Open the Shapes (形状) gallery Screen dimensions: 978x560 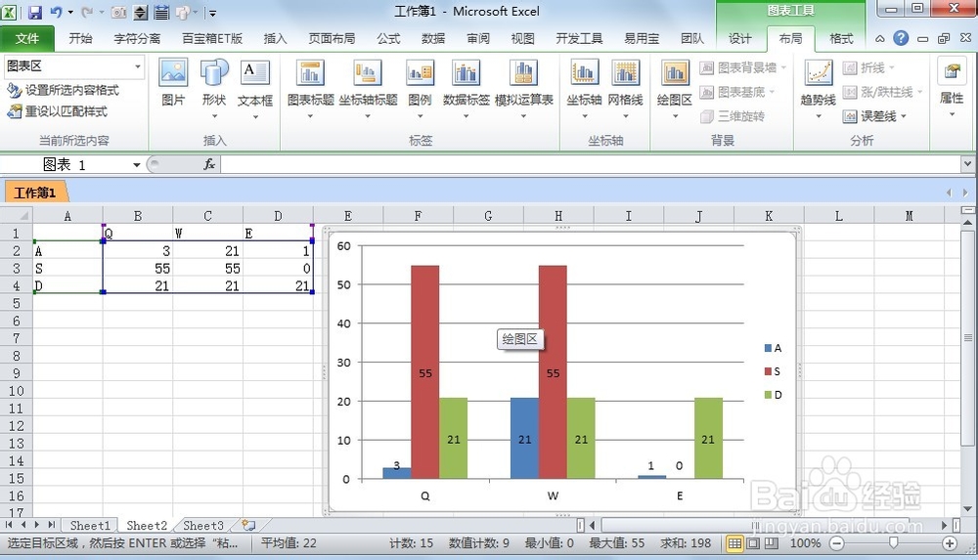pyautogui.click(x=214, y=87)
